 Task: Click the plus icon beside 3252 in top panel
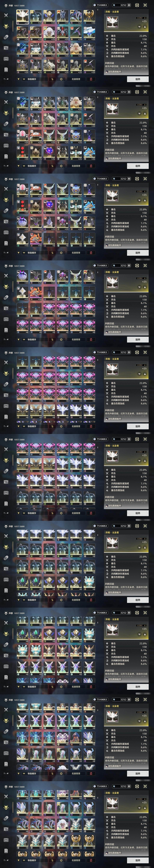[129, 5]
